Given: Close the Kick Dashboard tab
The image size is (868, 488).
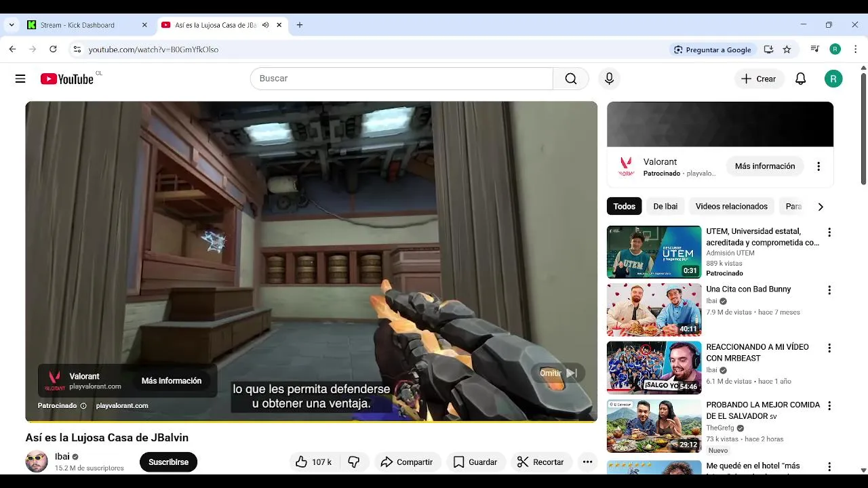Looking at the screenshot, I should point(144,25).
